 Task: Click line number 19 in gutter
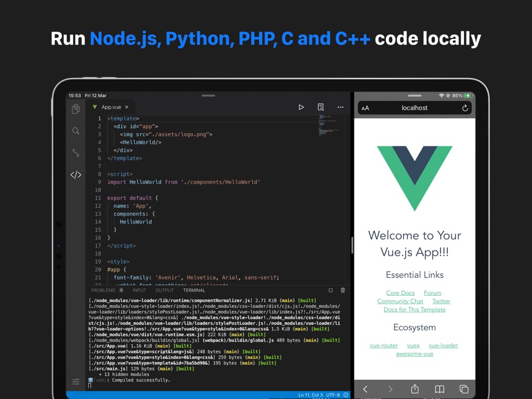coord(98,262)
